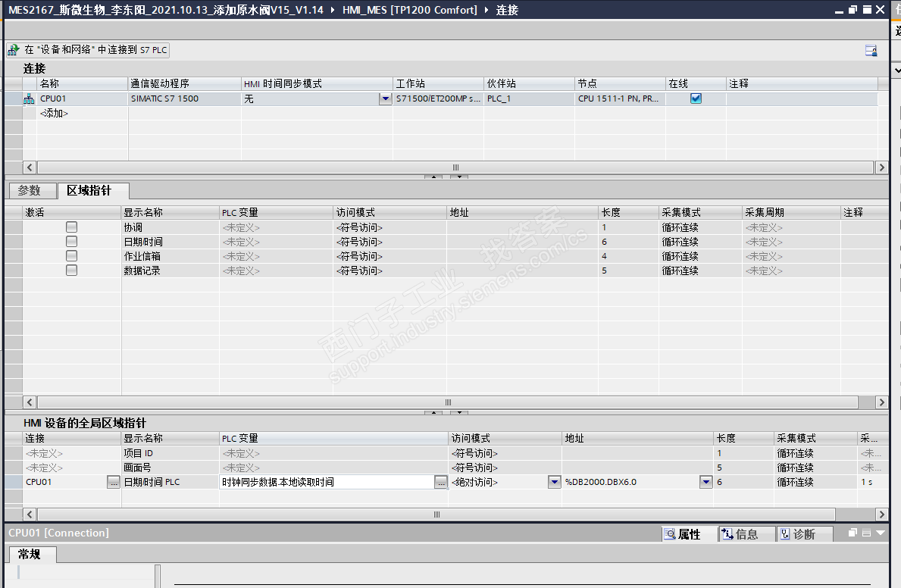This screenshot has height=588, width=901.
Task: Click the PLC variable field 时钟同步数据
Action: pos(327,482)
